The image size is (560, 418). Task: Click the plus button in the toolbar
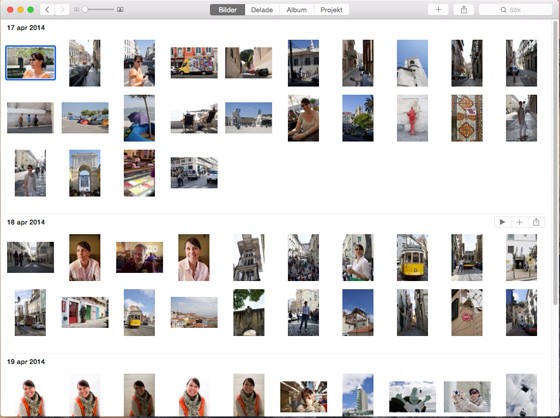pos(438,10)
